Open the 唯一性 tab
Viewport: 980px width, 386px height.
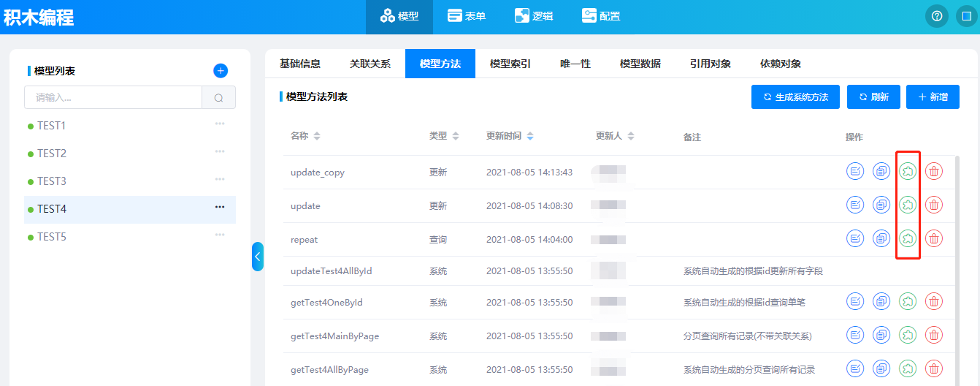[575, 64]
